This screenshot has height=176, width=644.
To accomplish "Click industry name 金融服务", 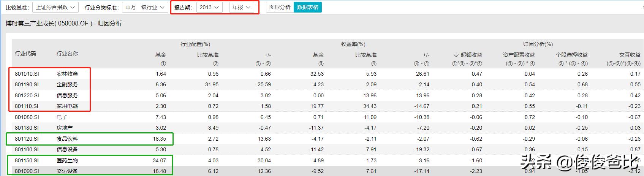I will click(x=67, y=84).
